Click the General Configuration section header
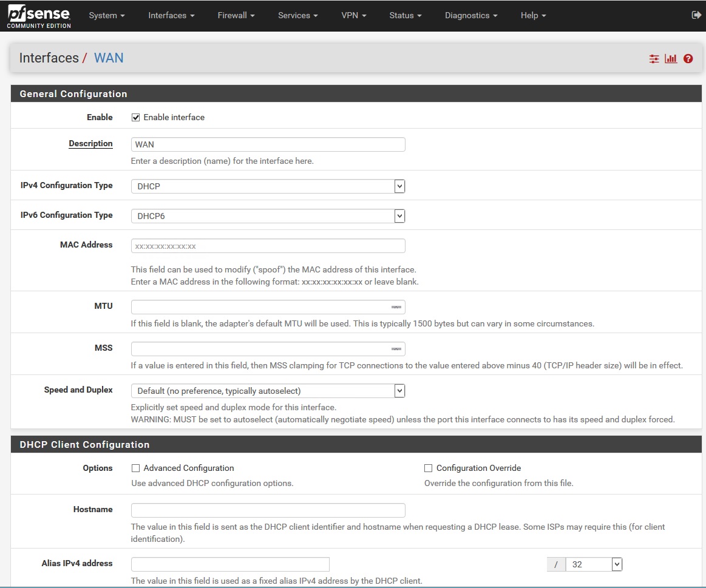Viewport: 706px width, 588px height. (356, 93)
